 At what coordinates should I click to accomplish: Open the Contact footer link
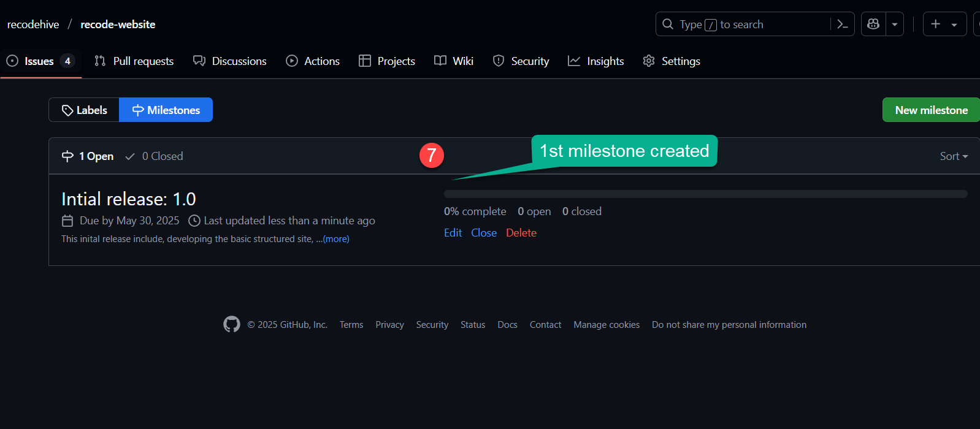click(545, 325)
